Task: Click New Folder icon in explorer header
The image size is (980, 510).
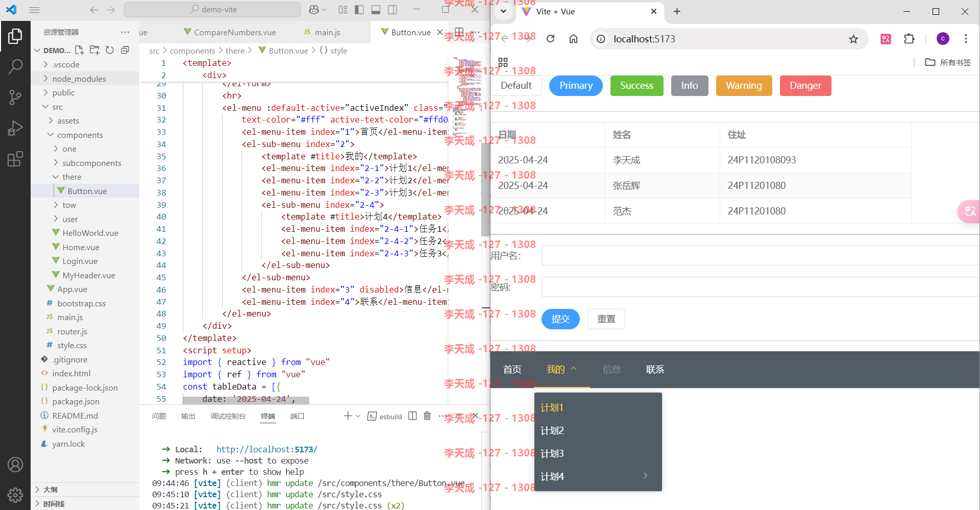Action: (94, 50)
